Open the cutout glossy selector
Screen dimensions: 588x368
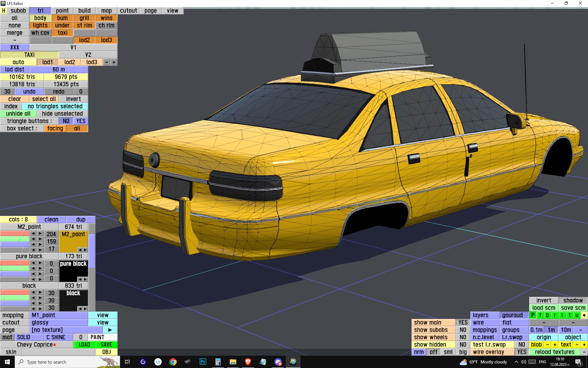pos(59,323)
